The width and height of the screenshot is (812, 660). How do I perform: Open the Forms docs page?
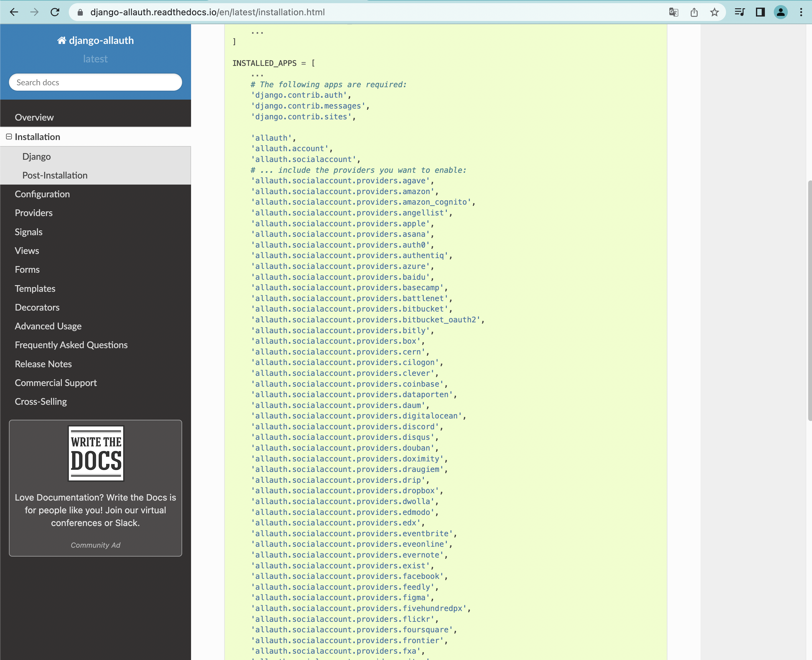tap(96, 269)
